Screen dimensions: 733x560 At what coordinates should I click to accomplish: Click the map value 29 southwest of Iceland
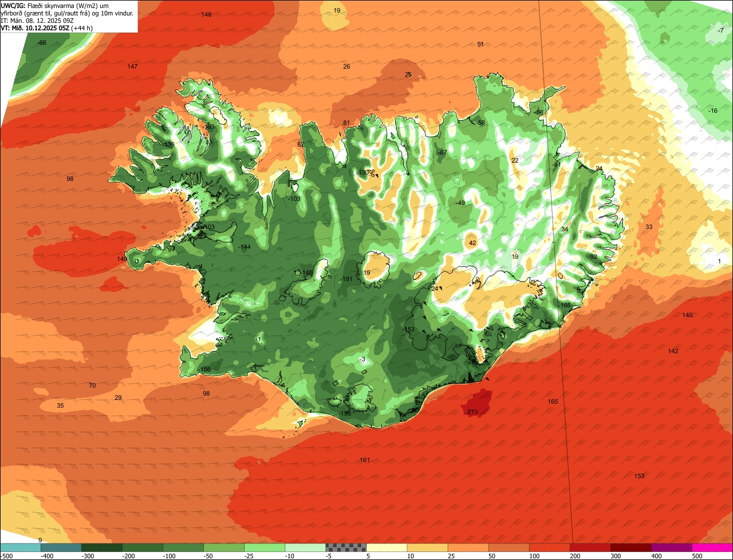pyautogui.click(x=118, y=397)
